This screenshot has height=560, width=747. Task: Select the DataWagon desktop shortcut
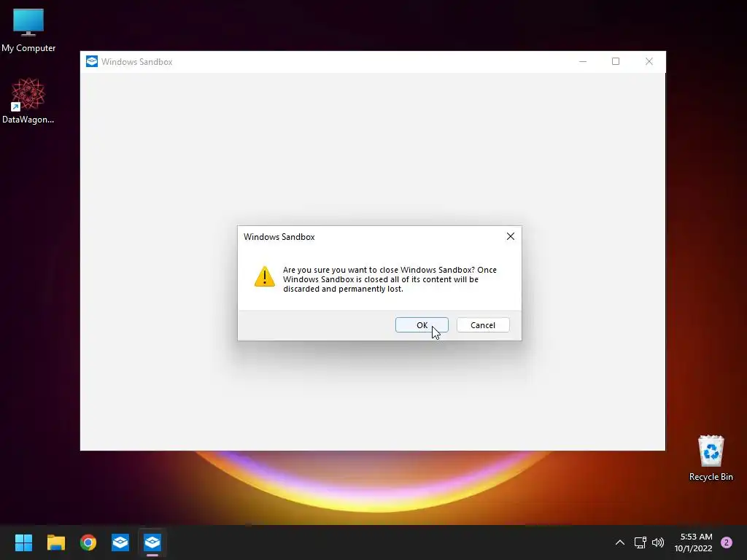coord(28,101)
